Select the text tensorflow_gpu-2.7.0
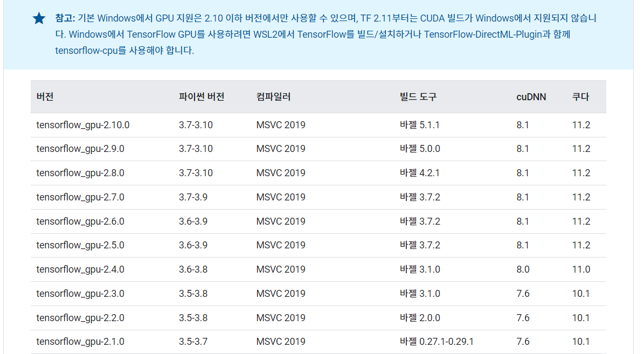The height and width of the screenshot is (354, 644). [x=80, y=197]
